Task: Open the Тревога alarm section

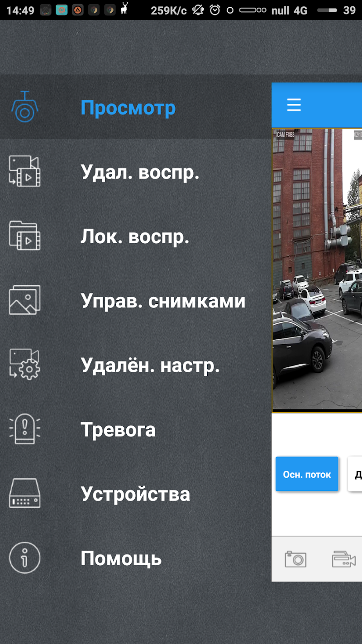Action: [x=119, y=430]
